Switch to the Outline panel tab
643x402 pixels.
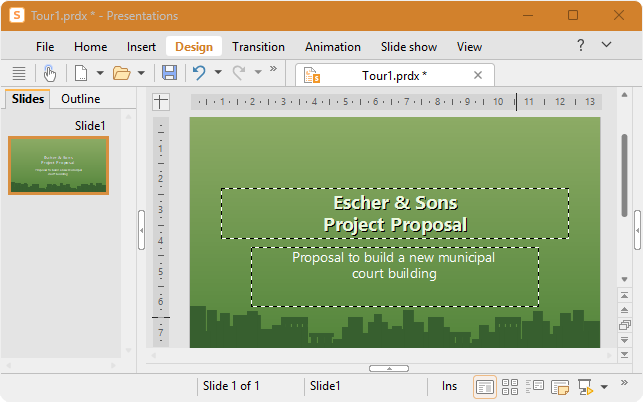point(81,99)
